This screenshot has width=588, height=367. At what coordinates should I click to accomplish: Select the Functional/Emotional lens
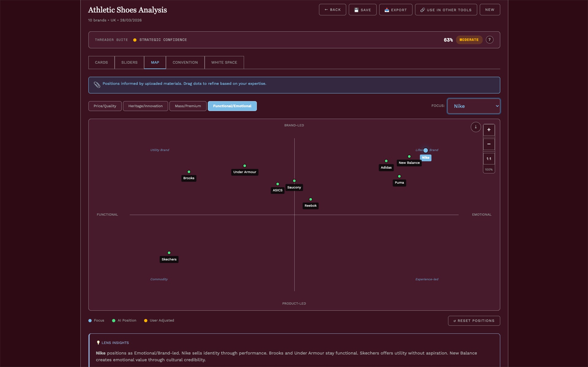(x=232, y=106)
